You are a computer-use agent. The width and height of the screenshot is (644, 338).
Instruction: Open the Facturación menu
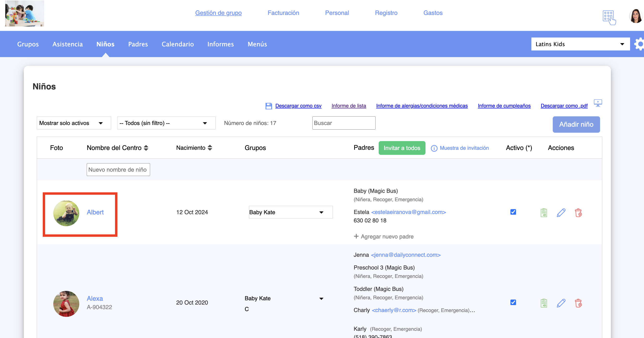click(283, 13)
